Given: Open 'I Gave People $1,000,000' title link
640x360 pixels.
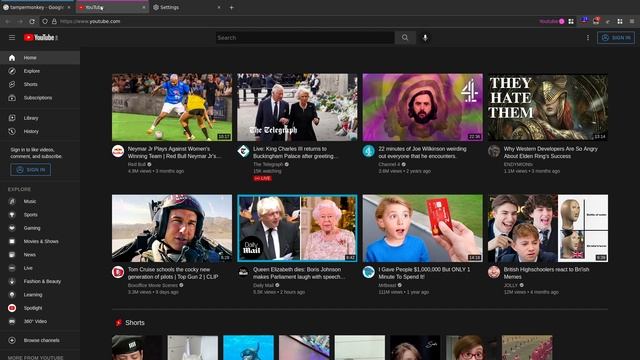Looking at the screenshot, I should 424,273.
